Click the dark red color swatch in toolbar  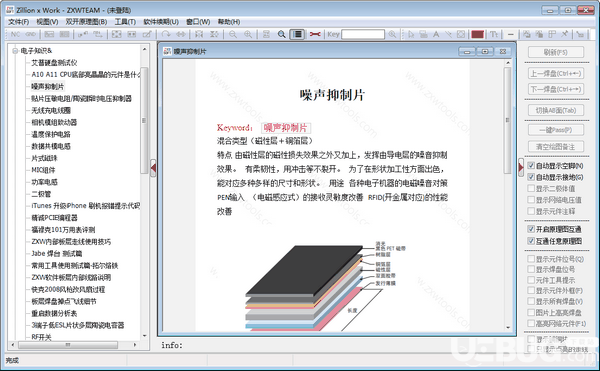(477, 34)
